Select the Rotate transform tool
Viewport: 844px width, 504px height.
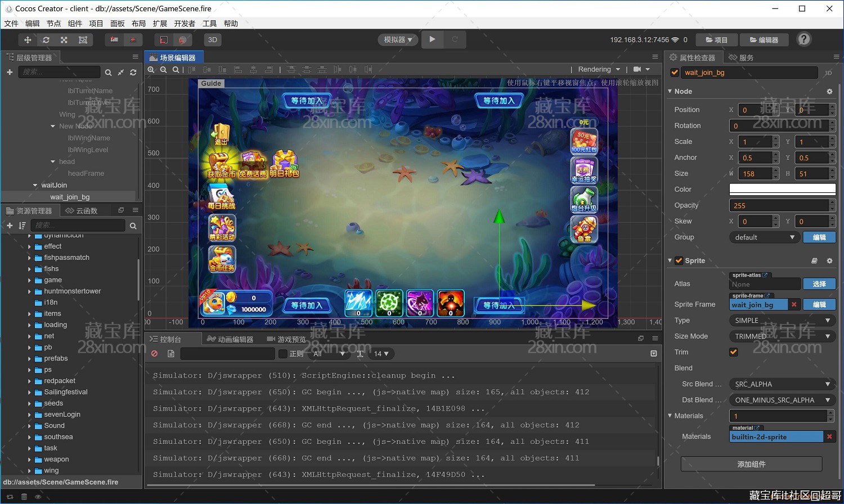[46, 40]
